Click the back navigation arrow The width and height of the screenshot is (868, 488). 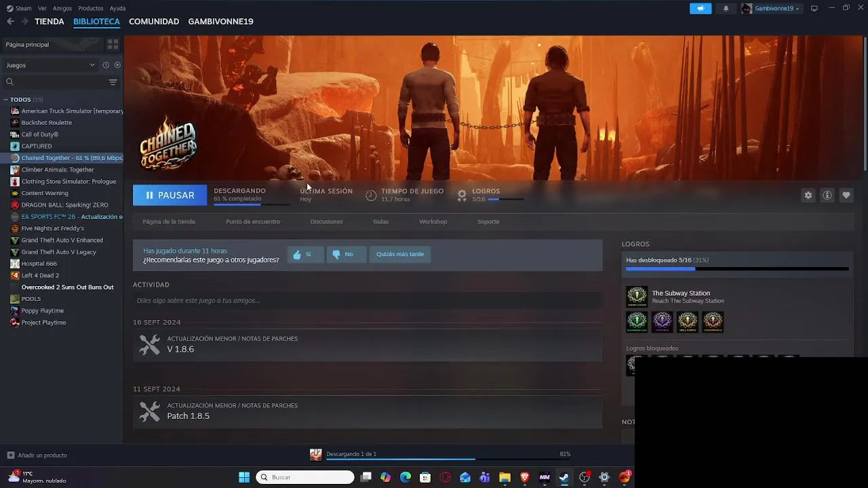click(x=10, y=22)
